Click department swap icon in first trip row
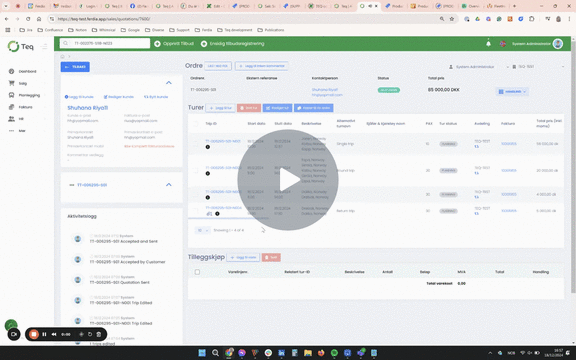The image size is (576, 360). pos(476,147)
